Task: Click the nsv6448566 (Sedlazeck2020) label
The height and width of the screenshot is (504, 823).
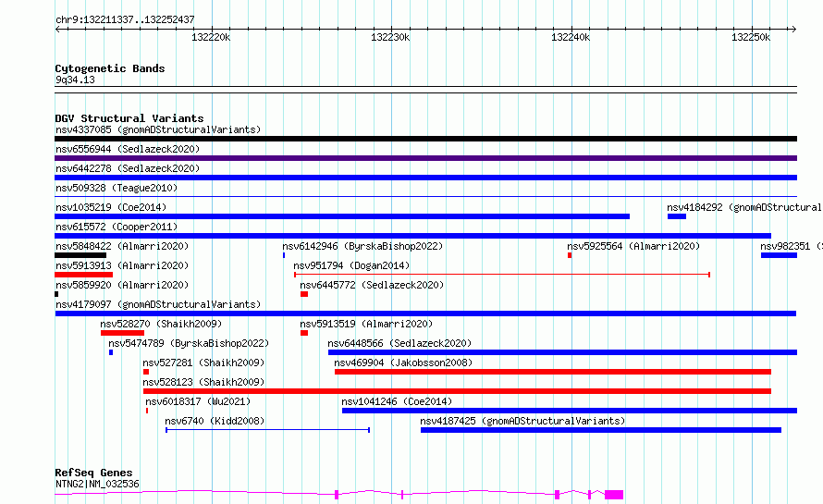Action: coord(399,343)
